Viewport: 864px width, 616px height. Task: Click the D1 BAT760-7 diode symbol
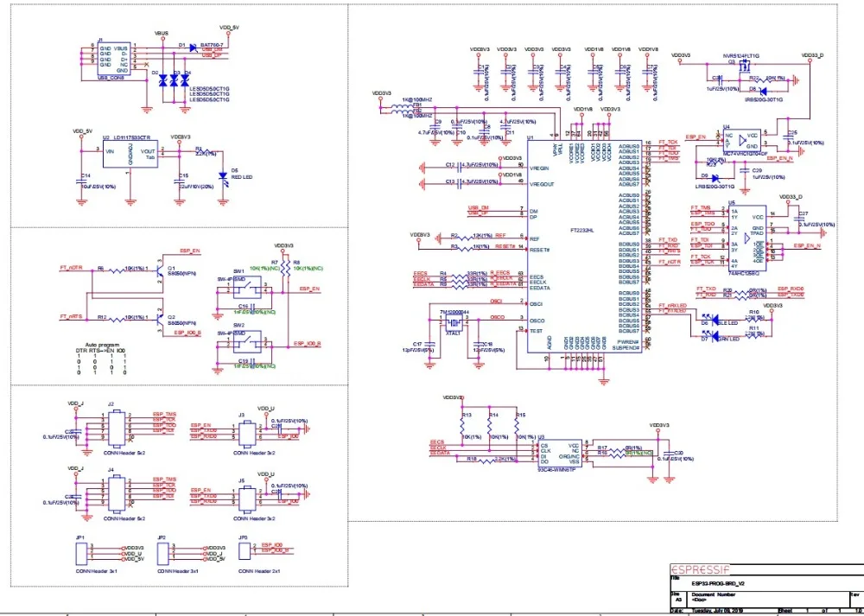[193, 48]
